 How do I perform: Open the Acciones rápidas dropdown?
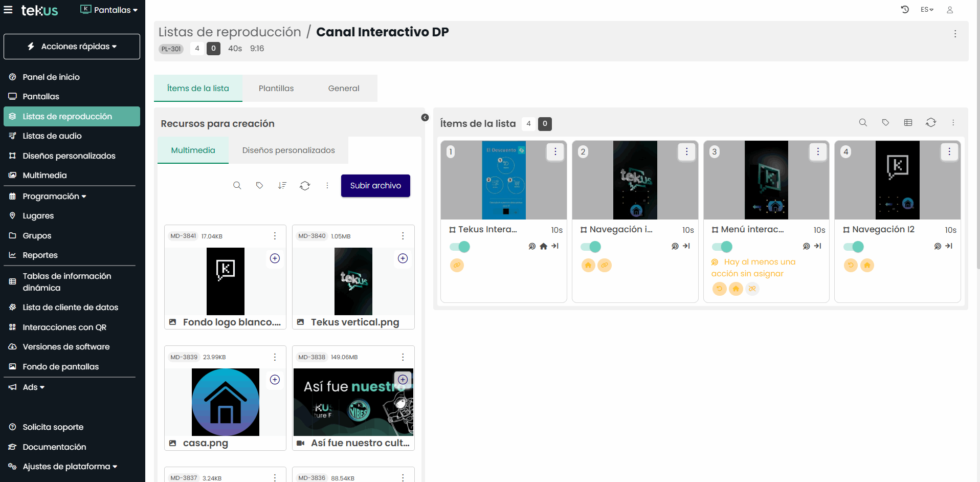click(x=72, y=46)
